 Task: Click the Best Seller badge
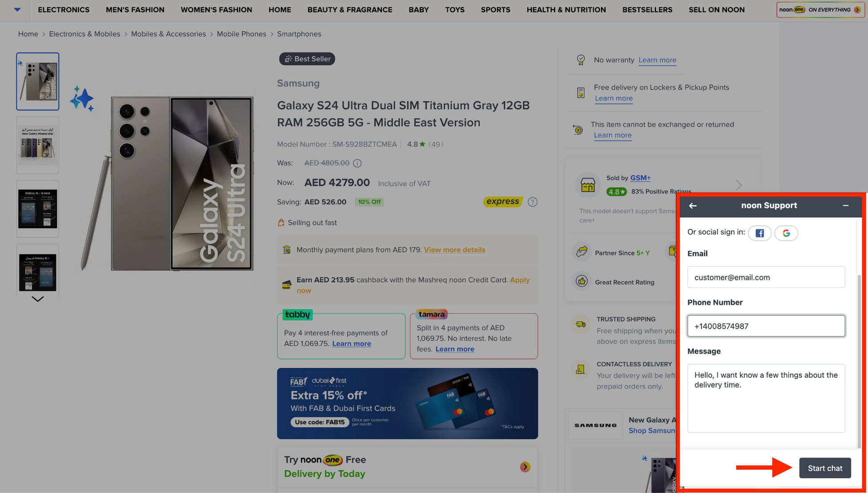[x=307, y=59]
